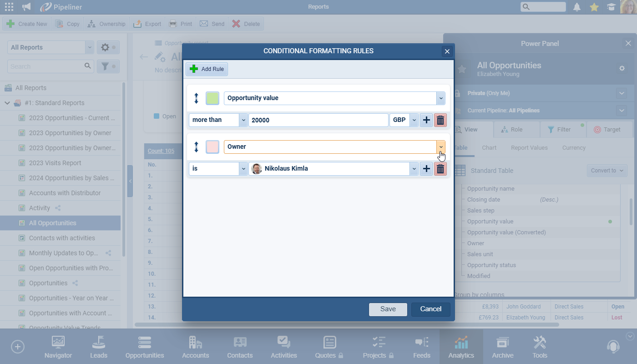The height and width of the screenshot is (364, 637).
Task: Open the Nikolaus Kimla owner dropdown
Action: [414, 169]
